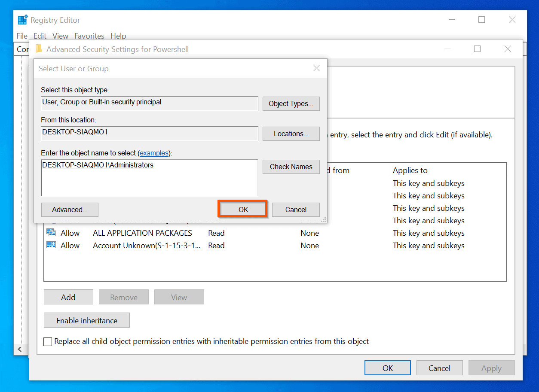Click Allow in the Account Unknown row
The width and height of the screenshot is (539, 392).
[x=70, y=246]
